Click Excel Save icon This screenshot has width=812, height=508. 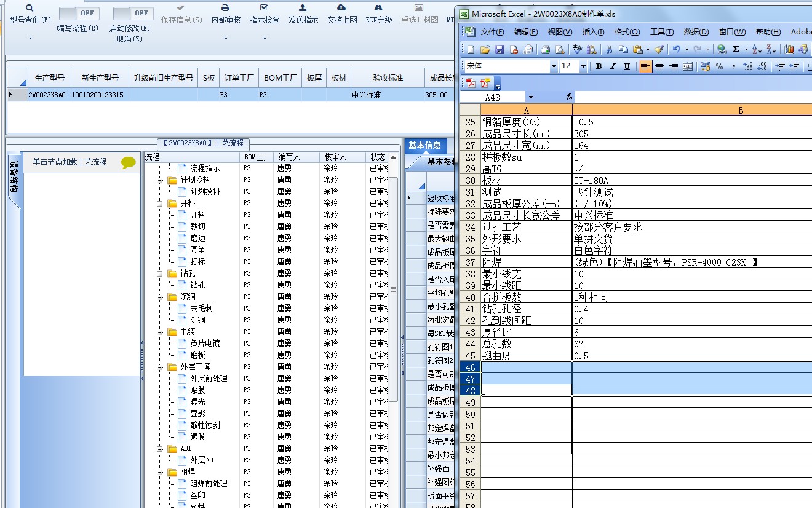tap(500, 49)
